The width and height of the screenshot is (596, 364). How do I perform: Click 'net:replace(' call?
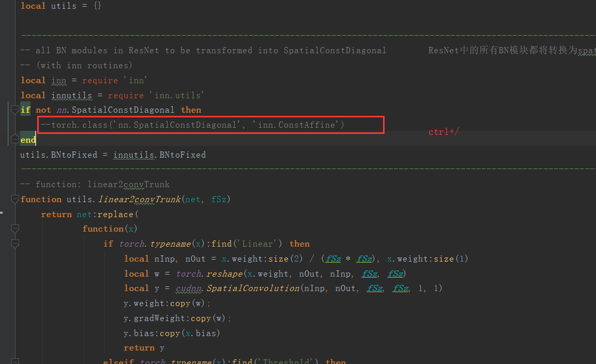pos(108,214)
